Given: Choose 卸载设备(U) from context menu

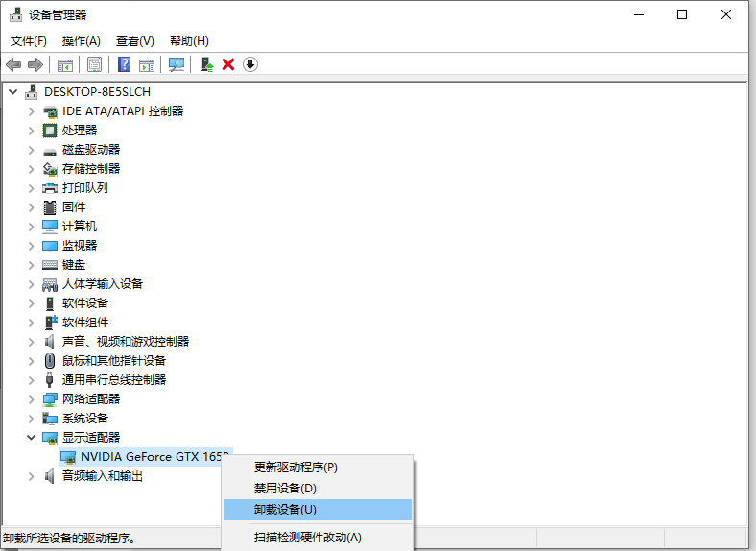Looking at the screenshot, I should pos(318,510).
